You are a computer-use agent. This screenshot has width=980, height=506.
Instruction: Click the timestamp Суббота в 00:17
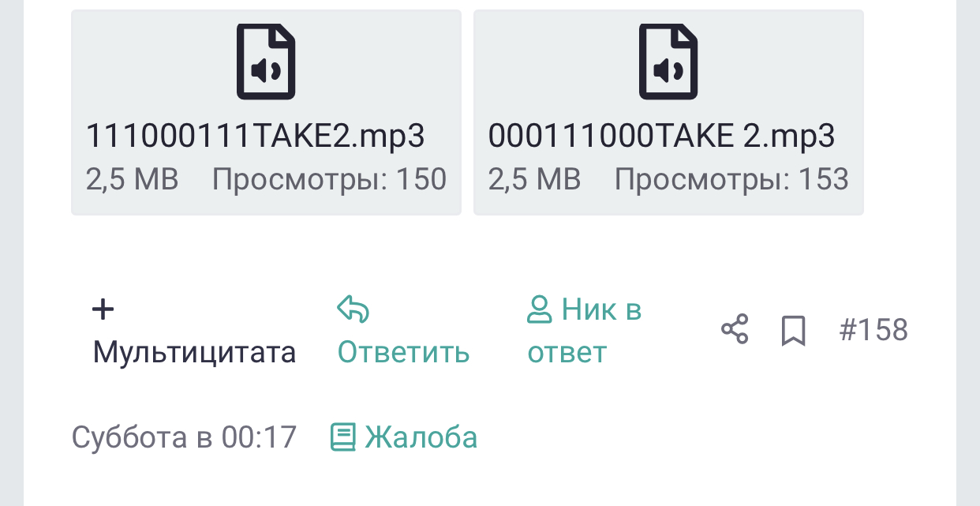184,437
